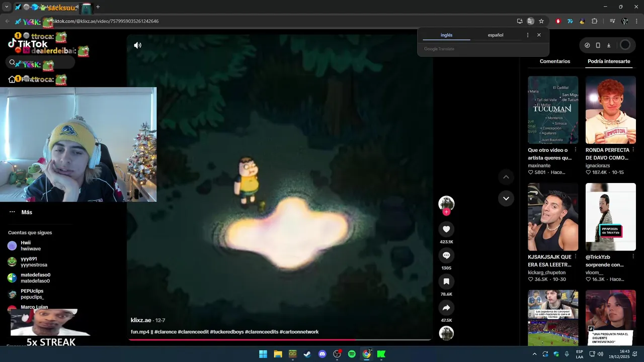
Task: Open the maxinante username link
Action: tap(539, 165)
